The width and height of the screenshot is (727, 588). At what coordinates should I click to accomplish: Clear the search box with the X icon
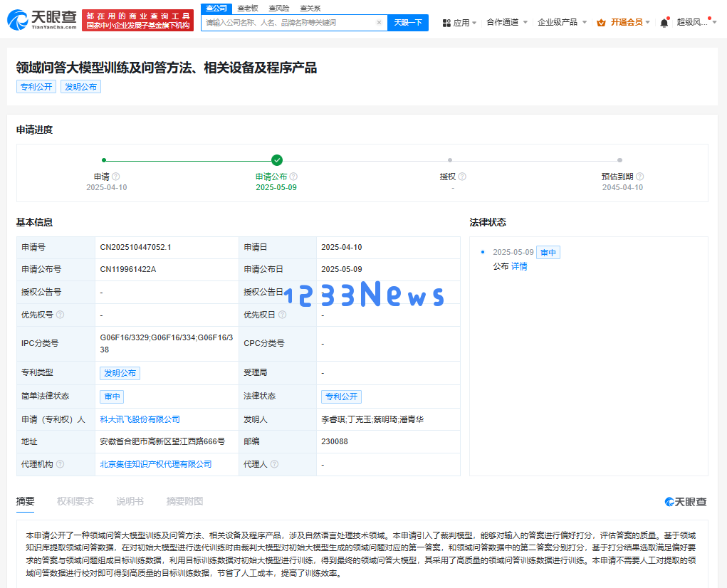pyautogui.click(x=379, y=22)
